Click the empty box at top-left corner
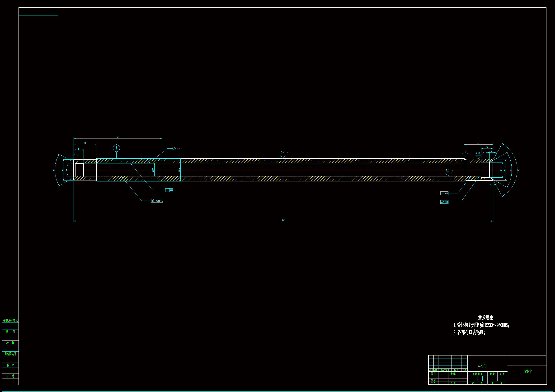This screenshot has width=555, height=392. (38, 11)
